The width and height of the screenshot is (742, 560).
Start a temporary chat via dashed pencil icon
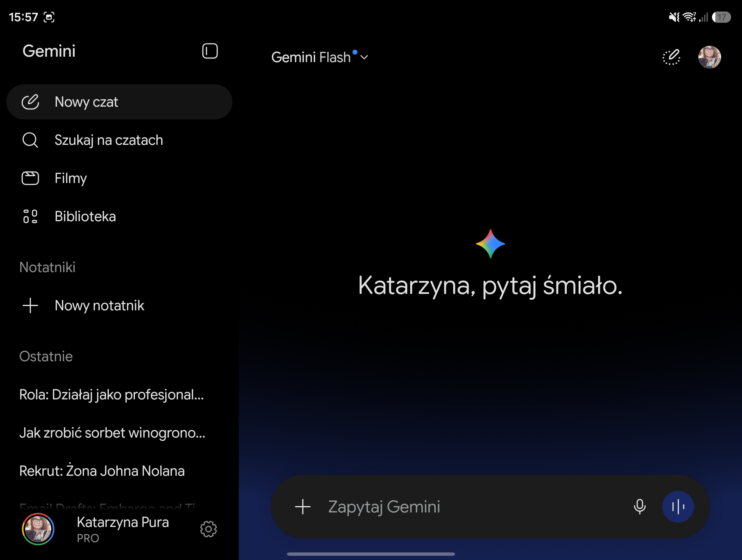click(671, 57)
